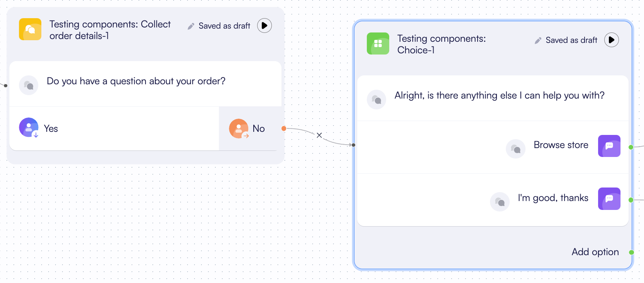The width and height of the screenshot is (644, 283).
Task: Click the green connection dot beside Browse store
Action: pos(630,147)
